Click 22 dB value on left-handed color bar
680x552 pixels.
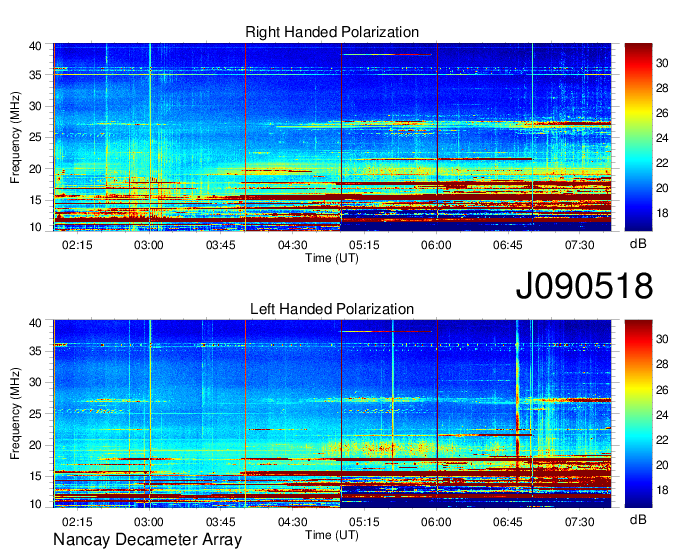tap(662, 440)
